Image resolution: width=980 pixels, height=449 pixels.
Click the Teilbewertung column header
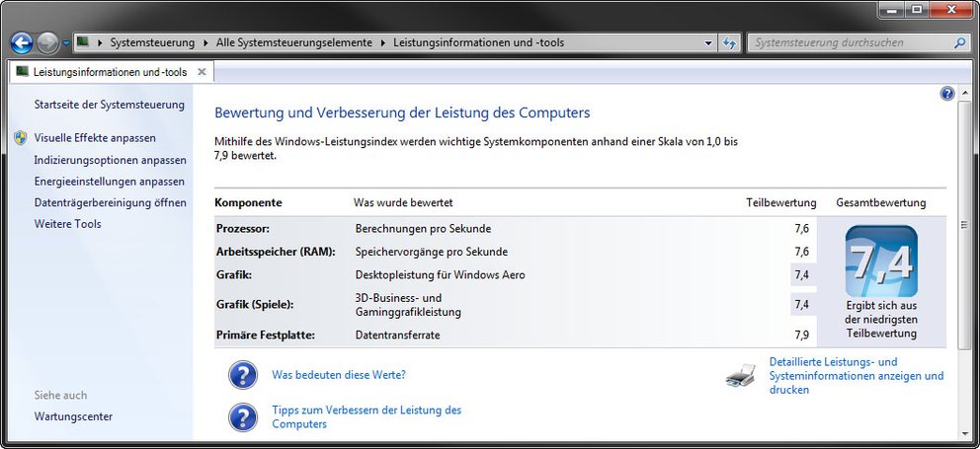[781, 203]
